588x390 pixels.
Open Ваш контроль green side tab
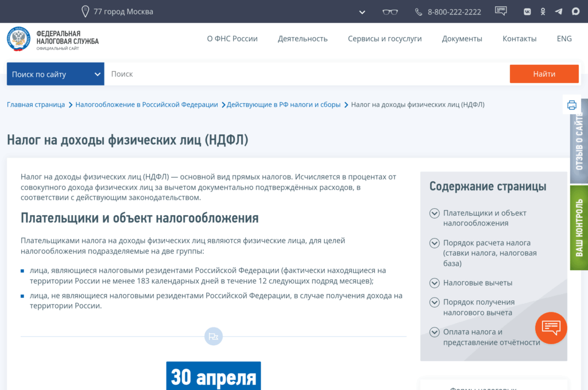point(579,228)
